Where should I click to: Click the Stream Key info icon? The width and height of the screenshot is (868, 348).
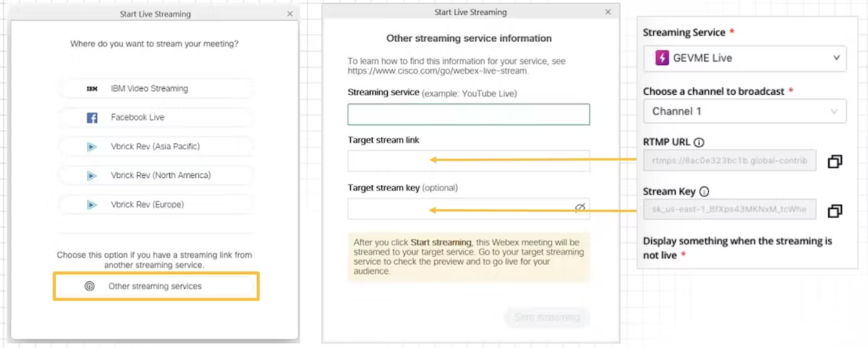(x=705, y=192)
